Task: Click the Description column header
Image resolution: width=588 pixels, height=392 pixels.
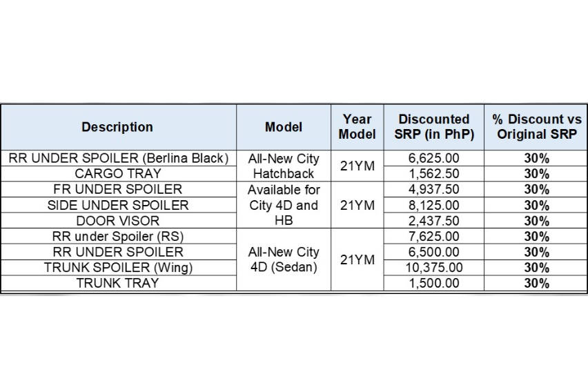Action: coord(119,127)
